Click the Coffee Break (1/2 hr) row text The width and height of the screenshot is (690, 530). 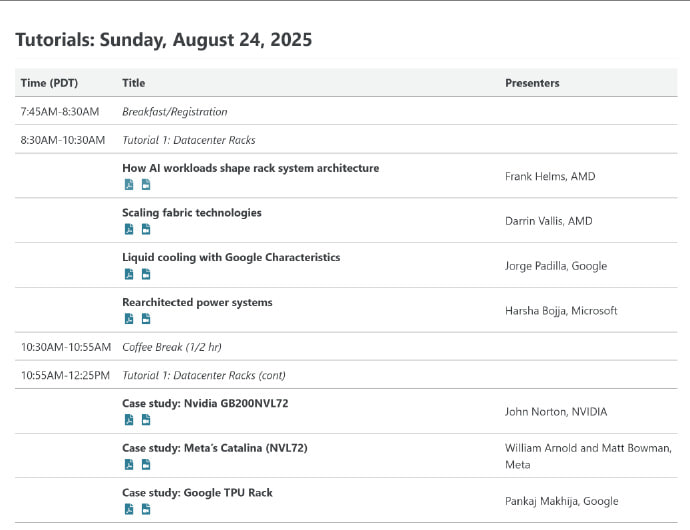[x=171, y=347]
